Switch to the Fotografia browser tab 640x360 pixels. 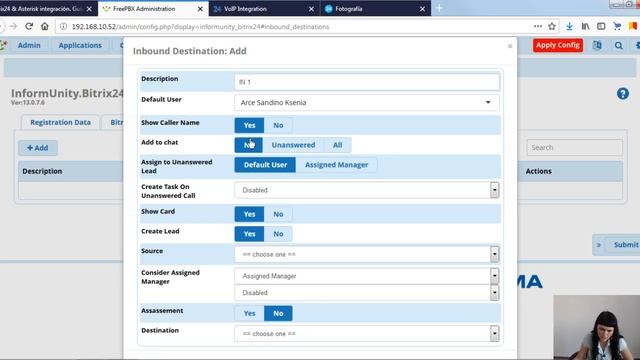coord(375,9)
